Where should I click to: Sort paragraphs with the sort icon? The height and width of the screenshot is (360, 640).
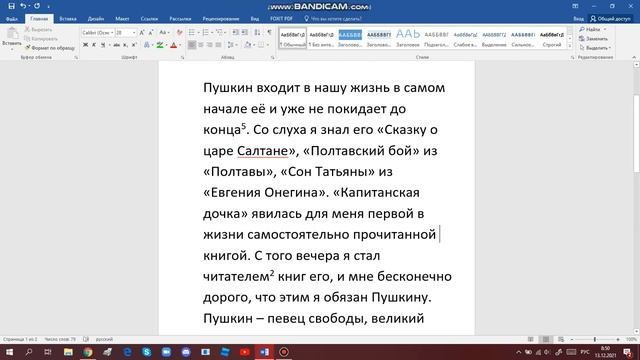pyautogui.click(x=257, y=33)
